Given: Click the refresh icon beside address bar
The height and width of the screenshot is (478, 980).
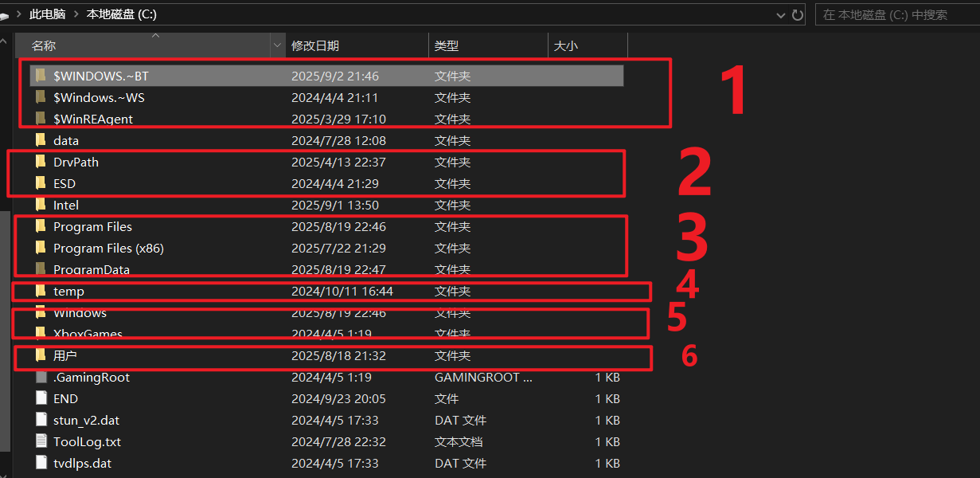Looking at the screenshot, I should click(x=798, y=14).
